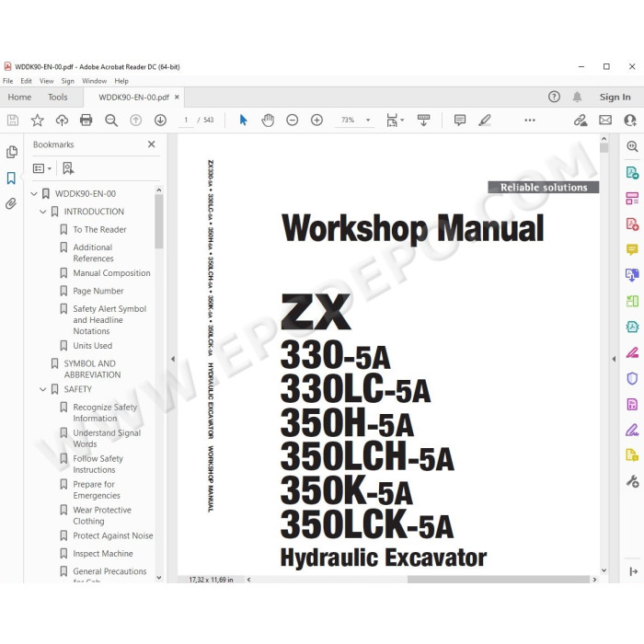Image resolution: width=644 pixels, height=644 pixels.
Task: Click the Sign In link
Action: (x=615, y=97)
